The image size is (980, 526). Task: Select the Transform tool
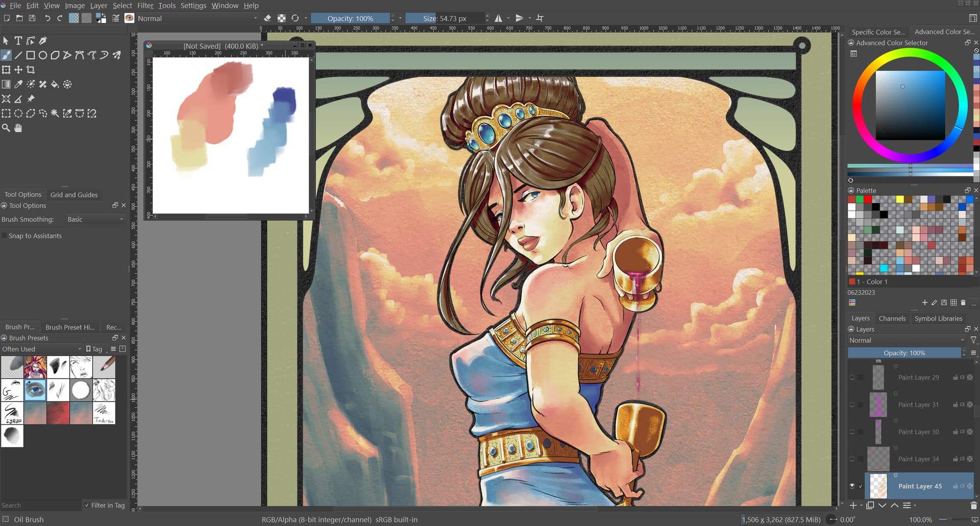point(6,70)
